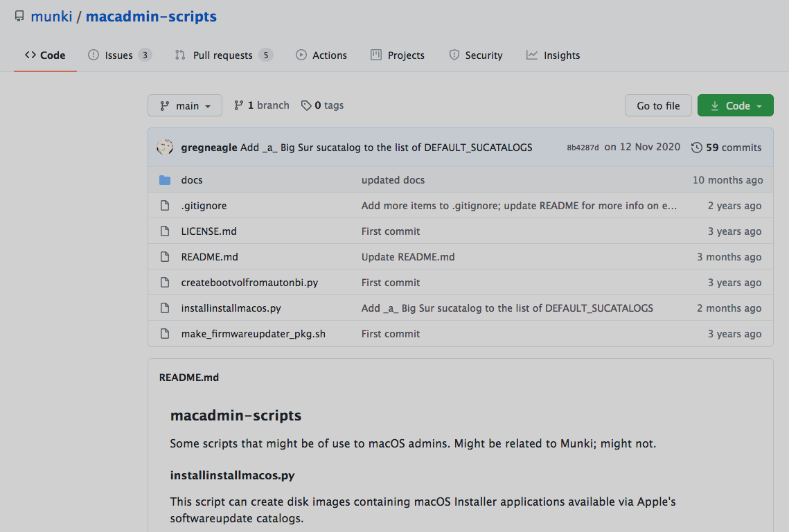Click the gregneagle avatar image
Image resolution: width=789 pixels, height=532 pixels.
pos(165,147)
